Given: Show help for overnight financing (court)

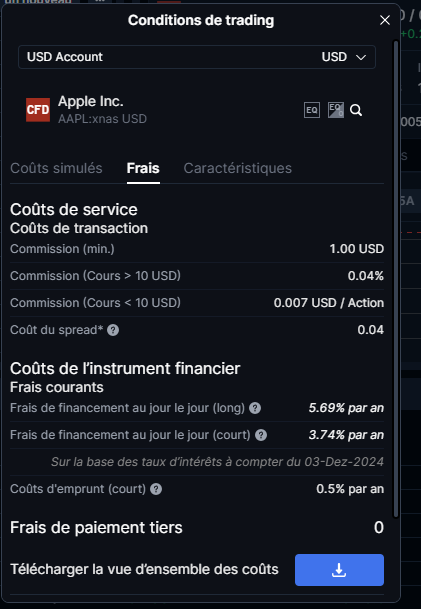Looking at the screenshot, I should [x=261, y=435].
